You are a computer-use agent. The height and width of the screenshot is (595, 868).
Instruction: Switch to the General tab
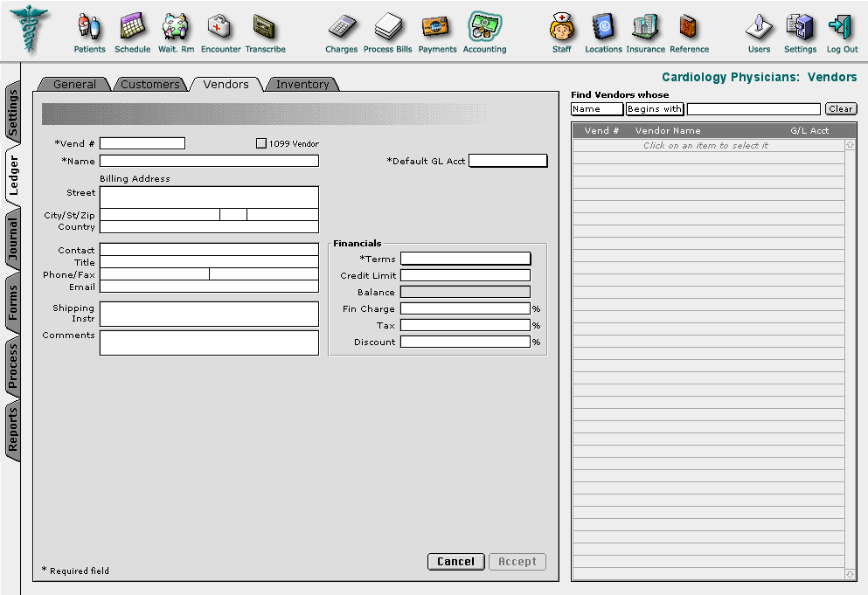pyautogui.click(x=74, y=84)
